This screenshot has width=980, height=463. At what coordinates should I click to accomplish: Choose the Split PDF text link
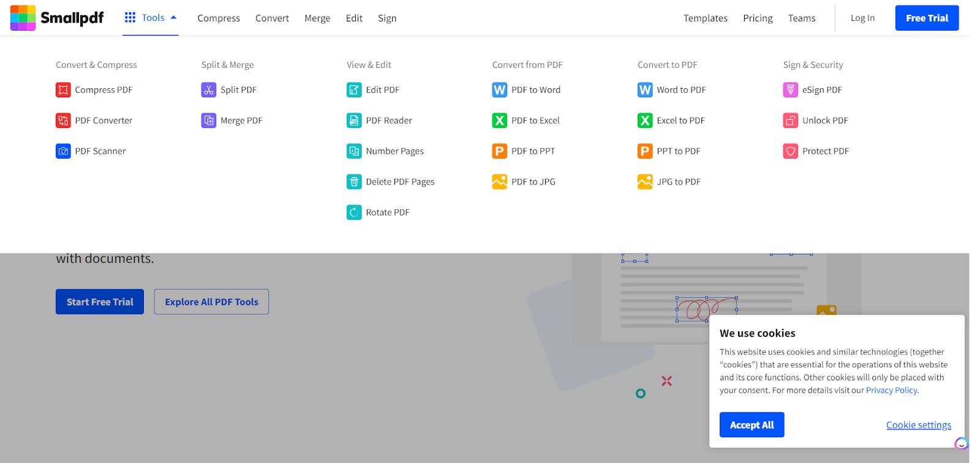[239, 90]
